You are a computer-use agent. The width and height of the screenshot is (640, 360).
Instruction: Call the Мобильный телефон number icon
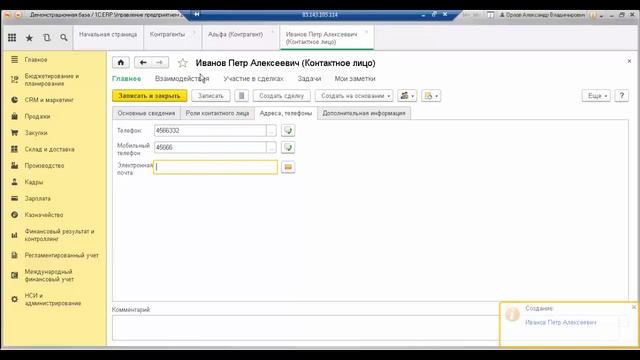point(288,147)
